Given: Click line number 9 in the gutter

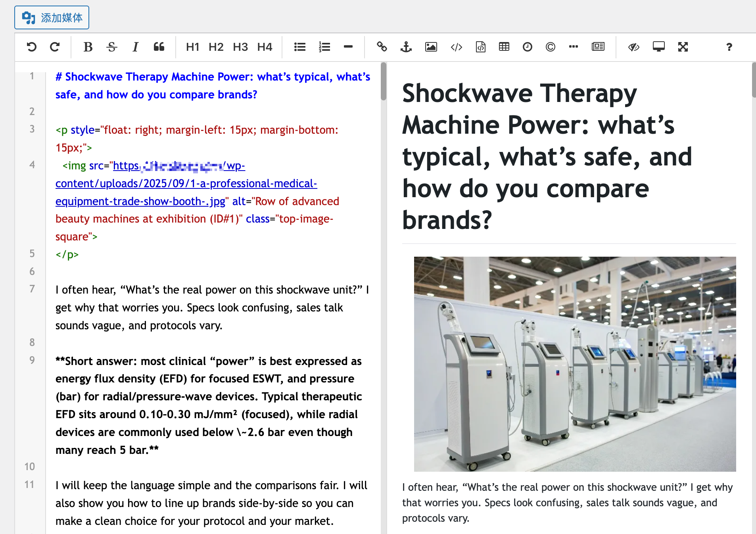Looking at the screenshot, I should click(x=32, y=360).
